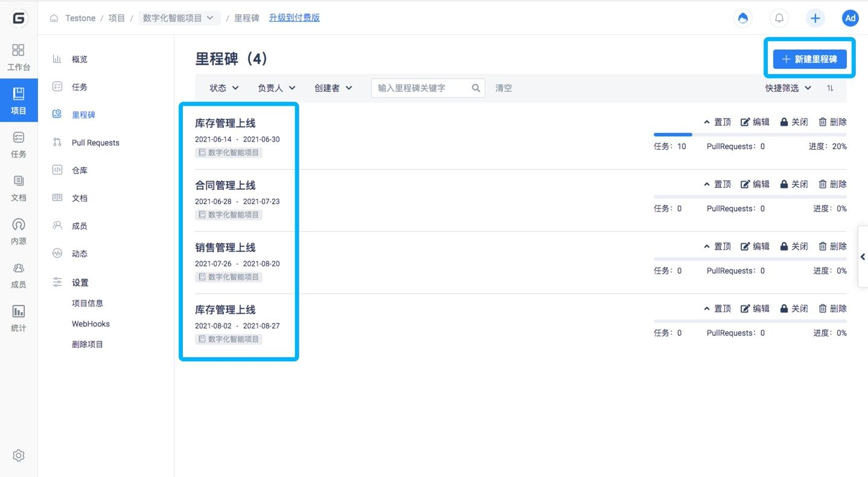Viewport: 868px width, 477px height.
Task: Open the 工作台 workbench sidebar item
Action: coord(19,57)
